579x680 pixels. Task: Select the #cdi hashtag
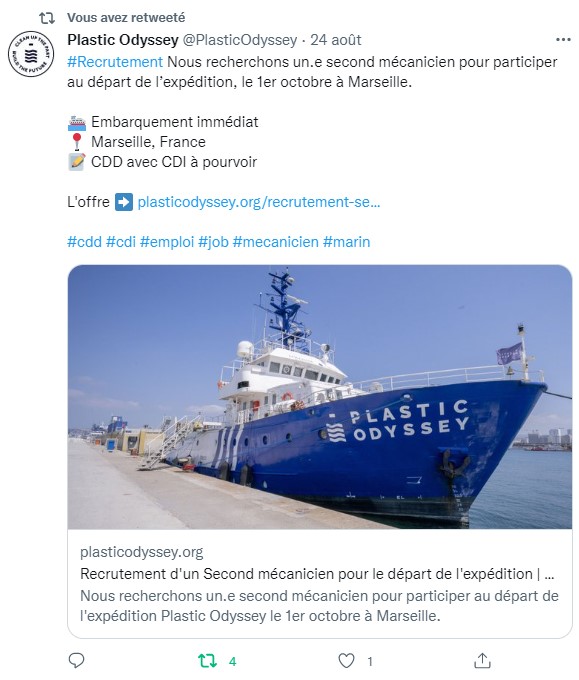pos(121,242)
